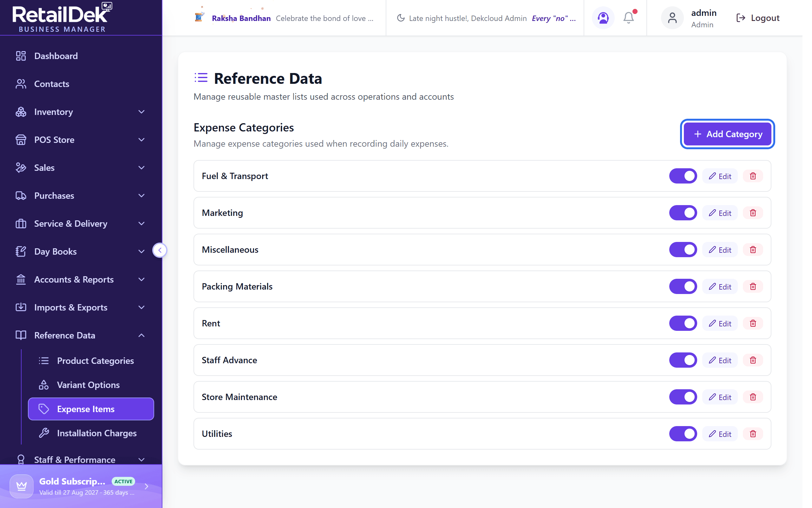Screen dimensions: 812x508
Task: Click the Raksha Bandhan festival icon
Action: [x=199, y=17]
